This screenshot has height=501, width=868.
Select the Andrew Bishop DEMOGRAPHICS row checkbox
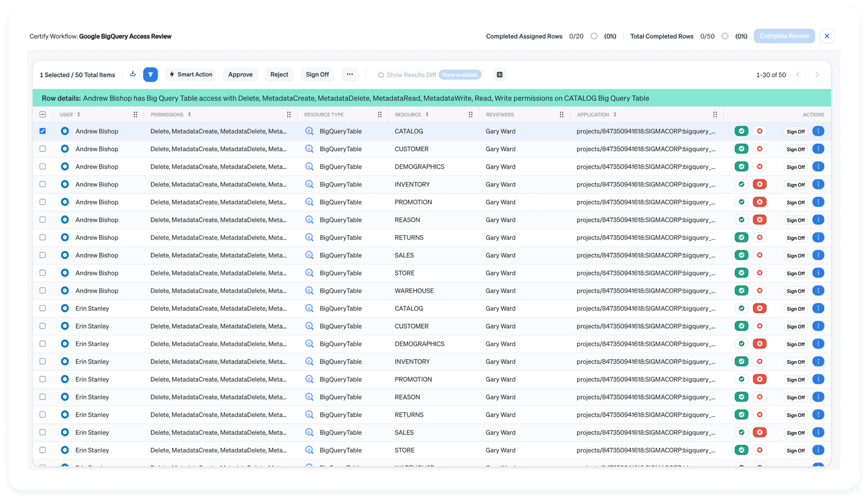pos(43,166)
